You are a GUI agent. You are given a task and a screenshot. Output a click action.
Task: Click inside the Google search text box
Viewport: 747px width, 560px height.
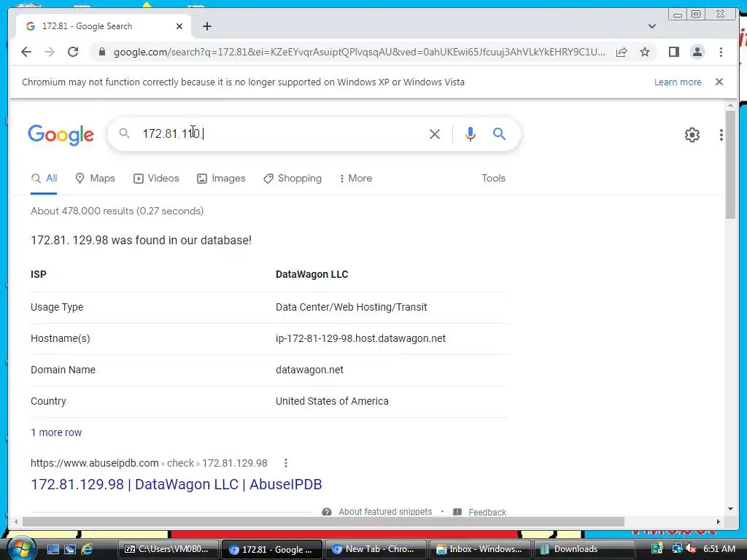pos(281,134)
